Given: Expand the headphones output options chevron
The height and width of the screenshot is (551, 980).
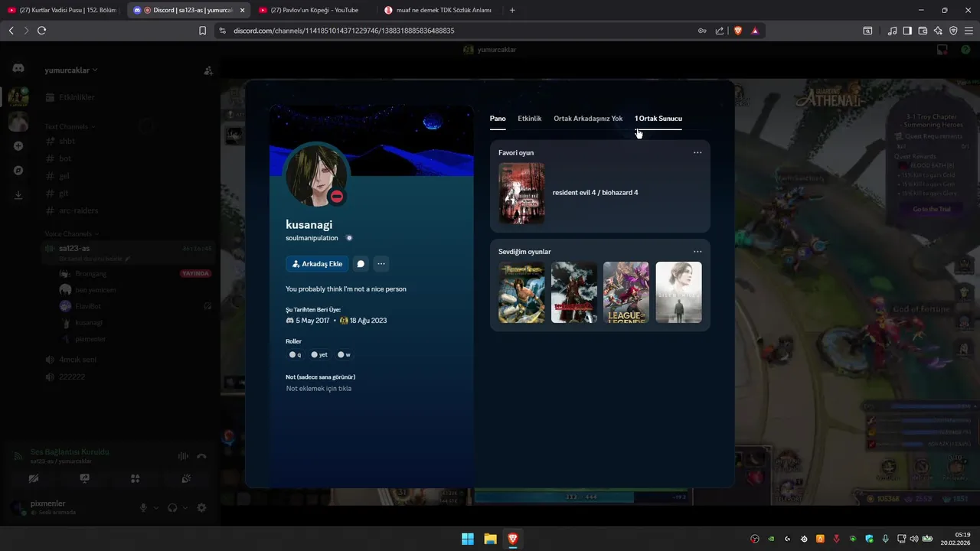Looking at the screenshot, I should [x=185, y=507].
